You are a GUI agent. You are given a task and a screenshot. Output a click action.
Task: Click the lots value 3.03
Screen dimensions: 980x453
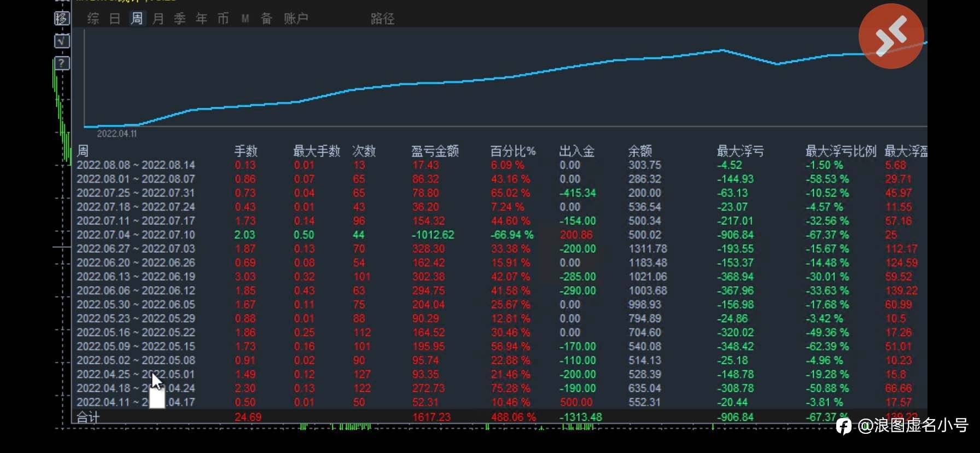[x=245, y=277]
